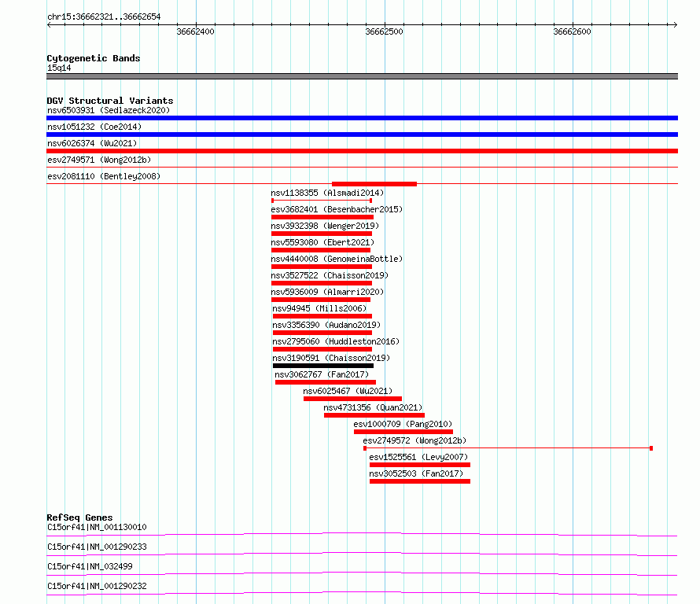Click the 15q14 band label

(59, 68)
